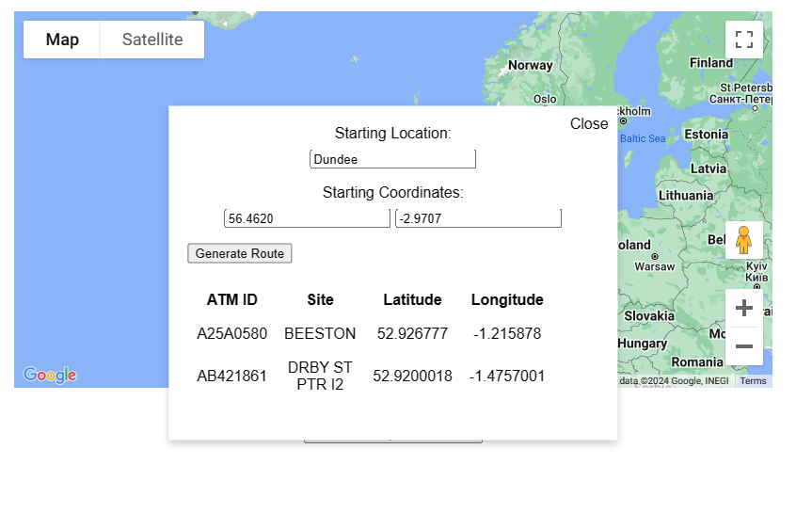The width and height of the screenshot is (812, 513).
Task: Pick up the Street View pegman
Action: click(x=743, y=240)
